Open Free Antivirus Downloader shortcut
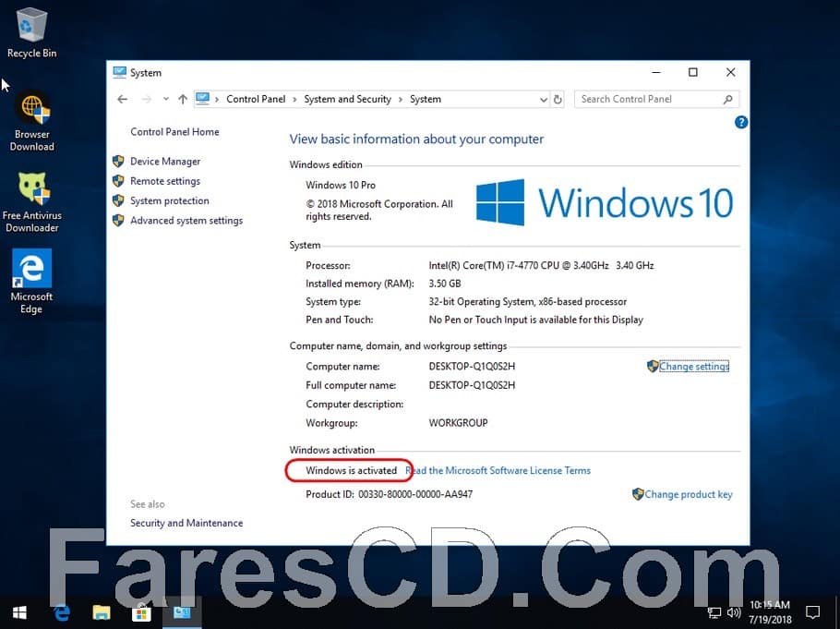 tap(32, 202)
